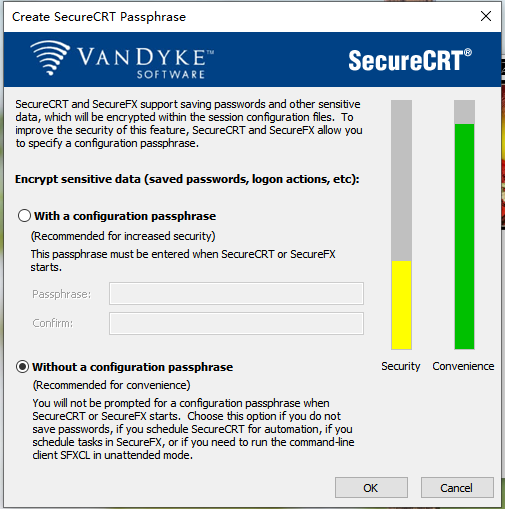The width and height of the screenshot is (505, 509).
Task: Select 'With a configuration passphrase' option
Action: click(x=24, y=216)
